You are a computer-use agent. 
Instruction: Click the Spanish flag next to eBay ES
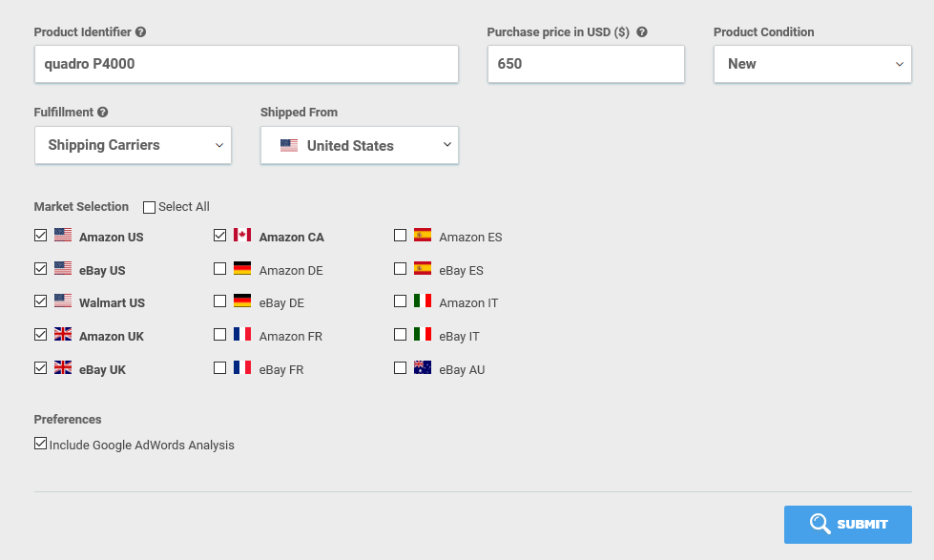[423, 268]
